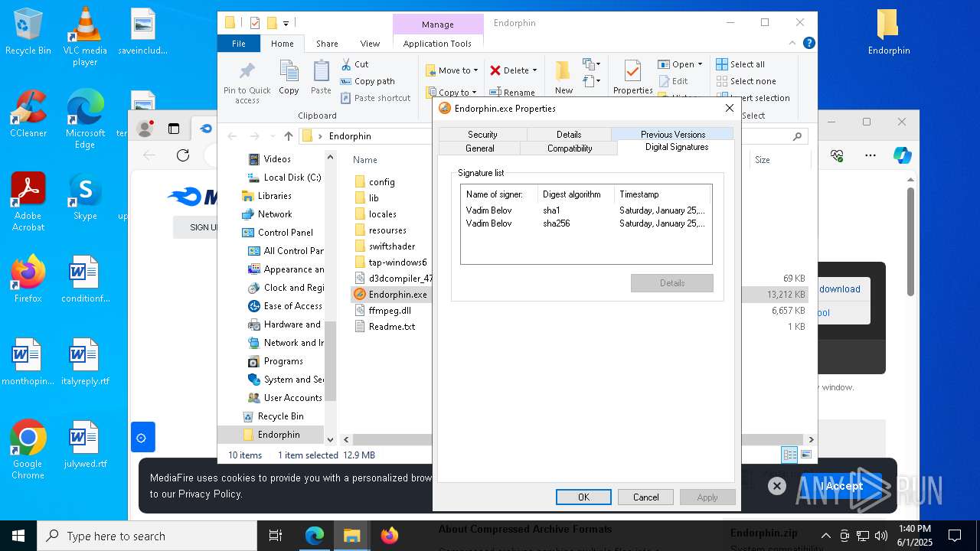The width and height of the screenshot is (980, 551).
Task: Select ffmpeg.dll in file list
Action: [390, 310]
